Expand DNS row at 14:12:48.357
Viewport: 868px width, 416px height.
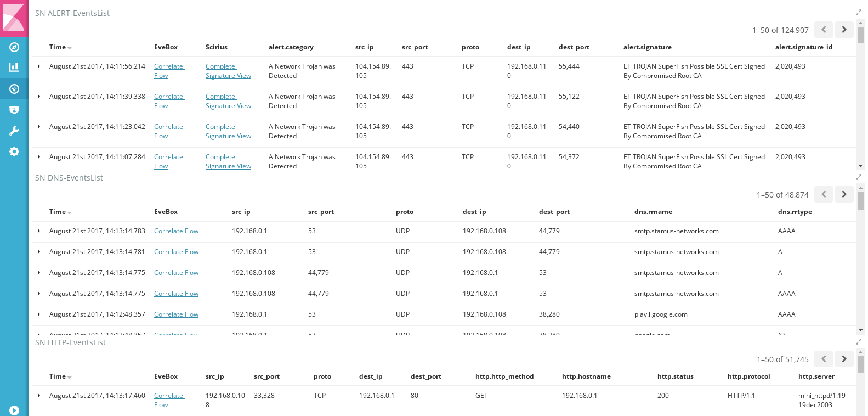[x=39, y=314]
